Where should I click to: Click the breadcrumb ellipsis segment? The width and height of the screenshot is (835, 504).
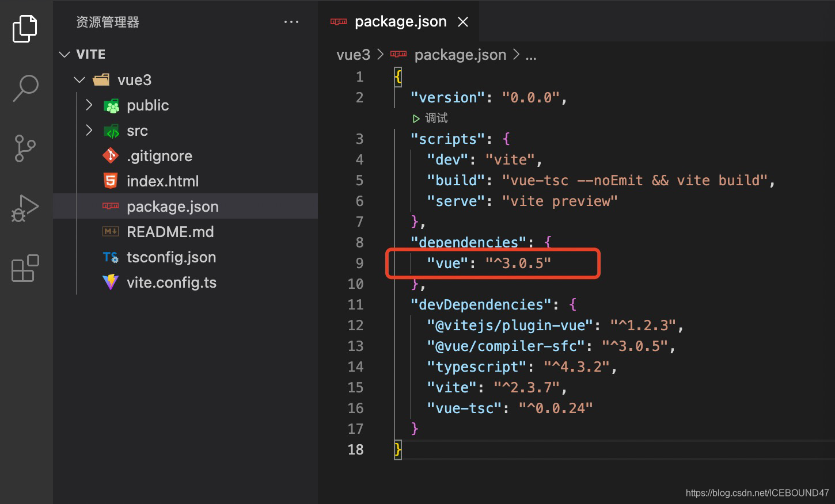click(531, 55)
